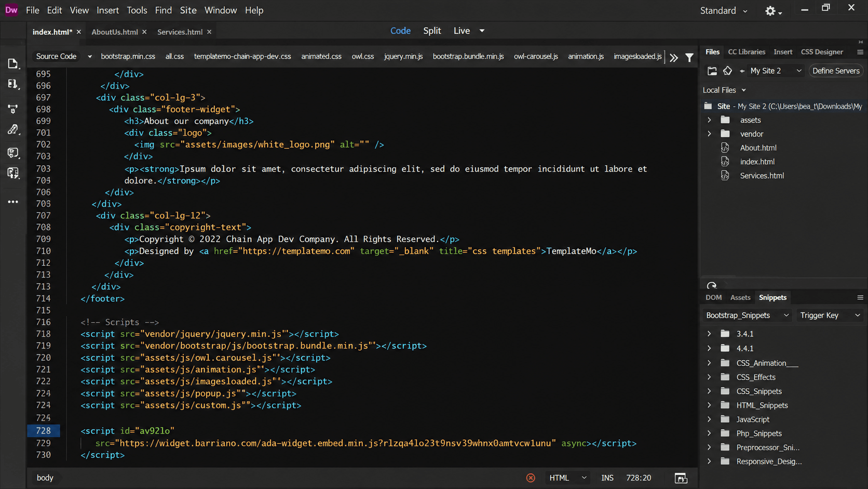Open related file animated.css
868x489 pixels.
click(321, 57)
